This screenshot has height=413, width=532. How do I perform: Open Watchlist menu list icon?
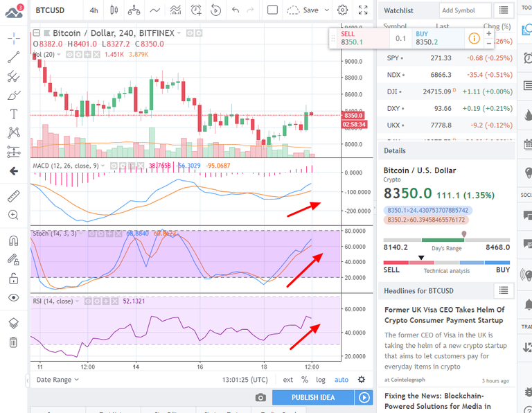[x=504, y=10]
